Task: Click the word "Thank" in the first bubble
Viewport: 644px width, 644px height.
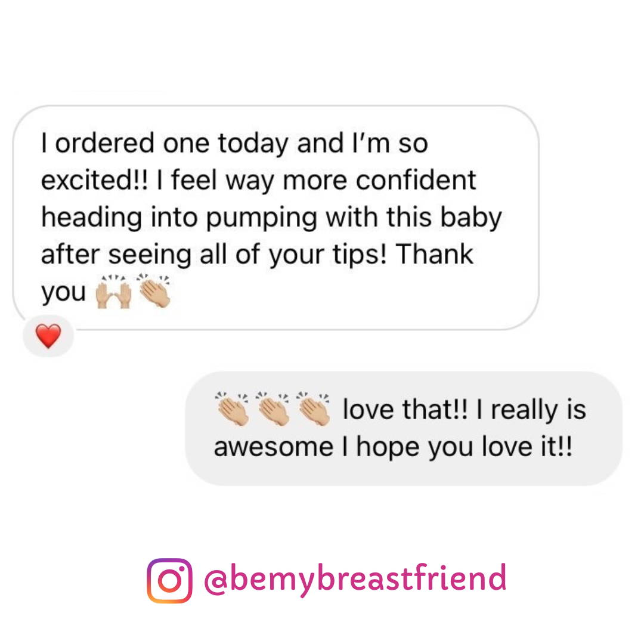Action: [x=435, y=253]
